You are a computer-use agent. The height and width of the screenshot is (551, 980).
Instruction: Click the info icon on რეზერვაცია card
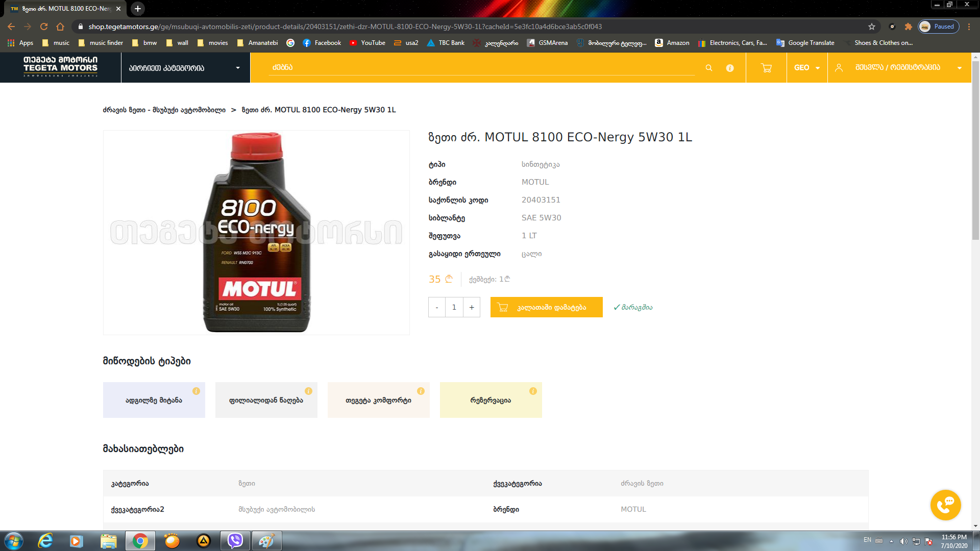click(533, 391)
